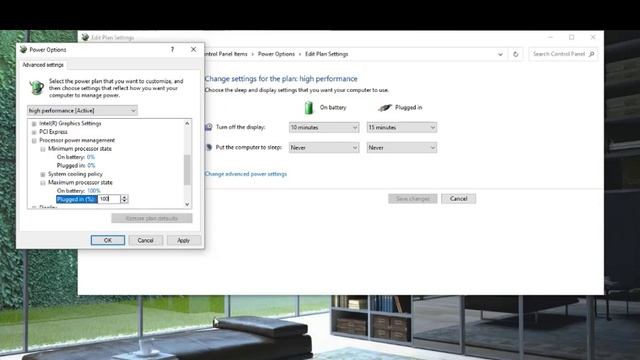
Task: Click settings tree scrollbar down arrow
Action: pyautogui.click(x=187, y=204)
